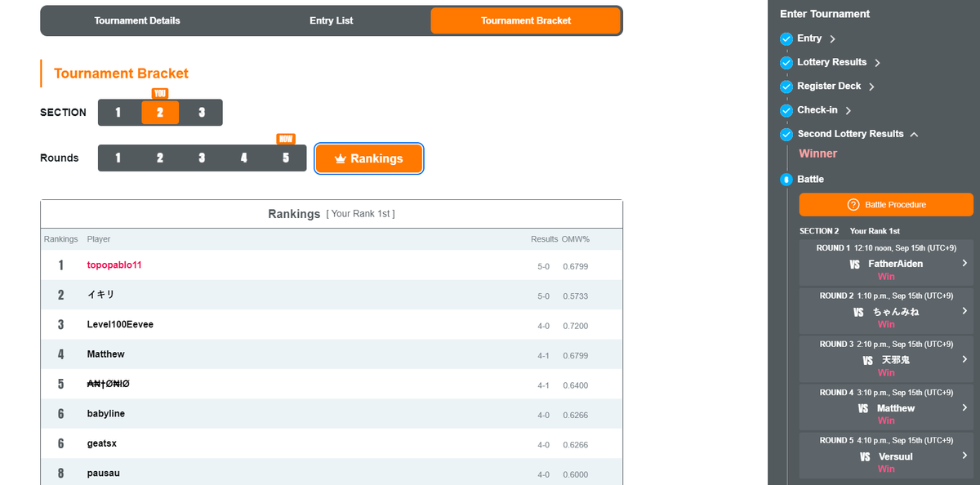Click the Results column header
980x485 pixels.
544,239
